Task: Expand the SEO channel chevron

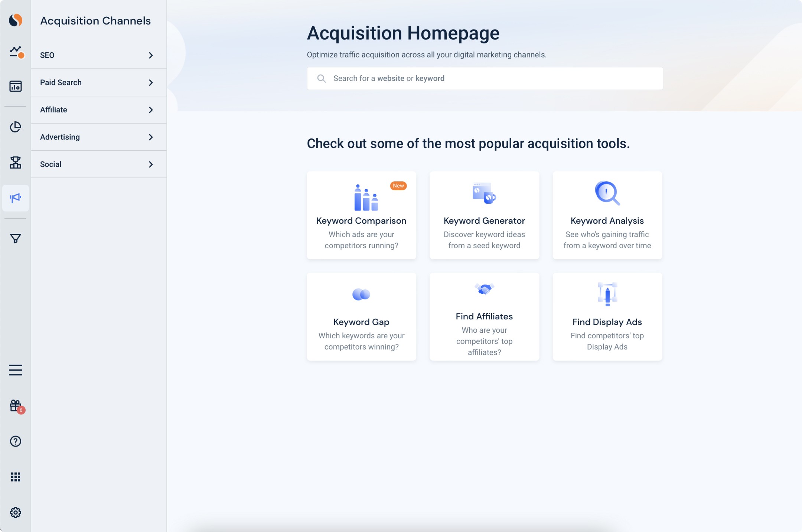Action: (x=151, y=55)
